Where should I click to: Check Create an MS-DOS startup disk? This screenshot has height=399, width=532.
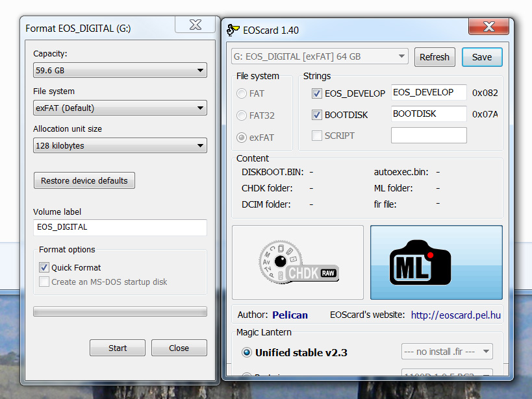click(x=44, y=282)
